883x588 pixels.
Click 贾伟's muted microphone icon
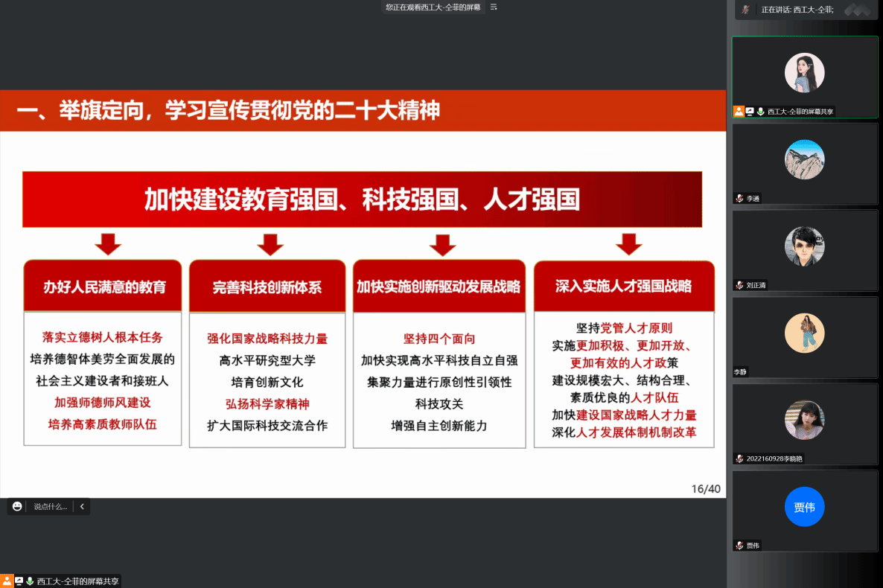point(739,546)
